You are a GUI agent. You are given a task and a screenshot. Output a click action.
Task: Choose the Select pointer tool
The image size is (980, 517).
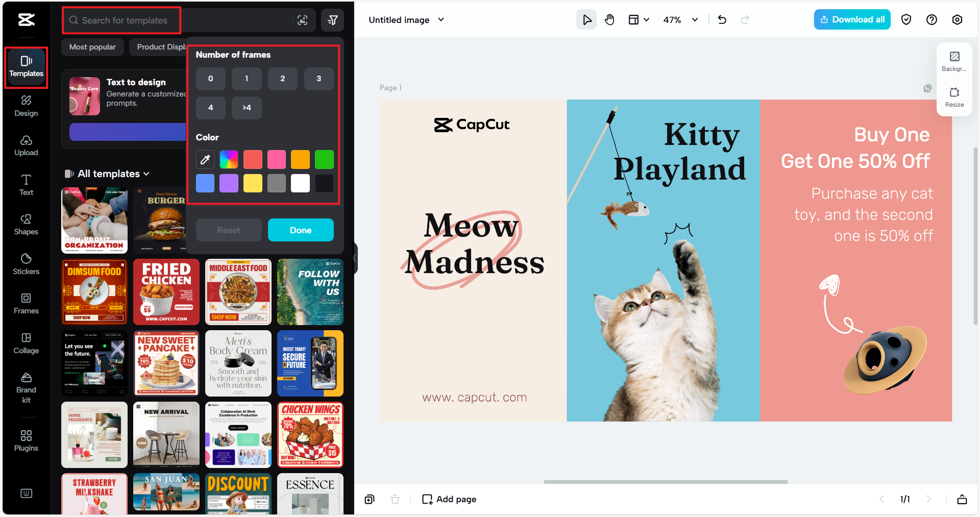click(587, 20)
